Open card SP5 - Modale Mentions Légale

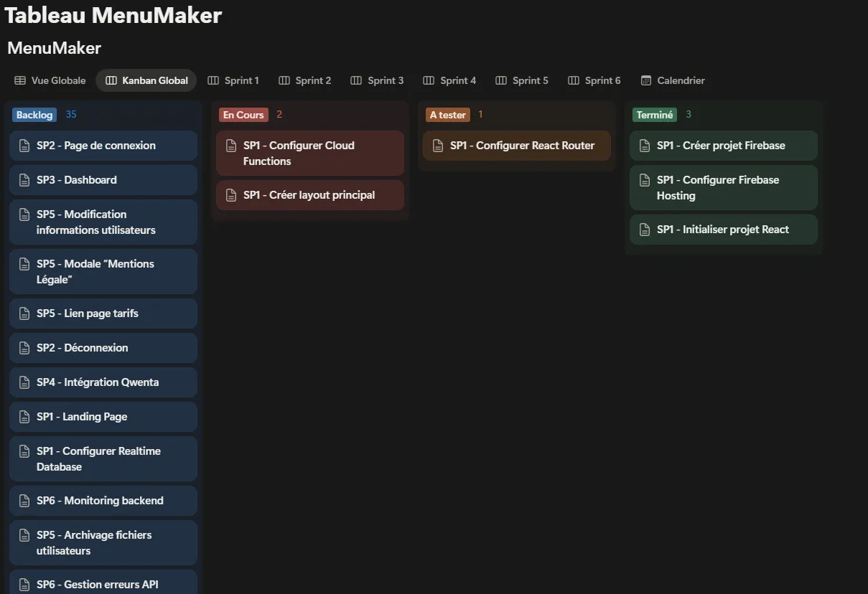(x=103, y=272)
